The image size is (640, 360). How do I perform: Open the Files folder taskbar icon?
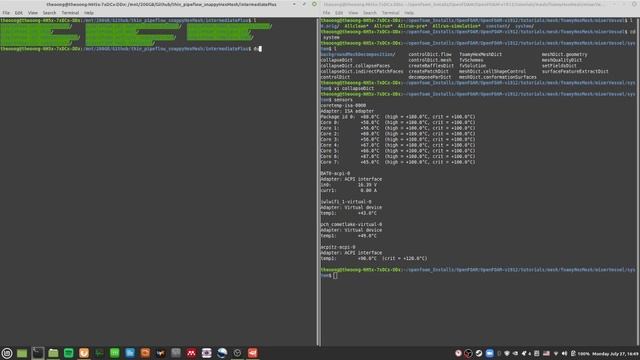(x=53, y=353)
